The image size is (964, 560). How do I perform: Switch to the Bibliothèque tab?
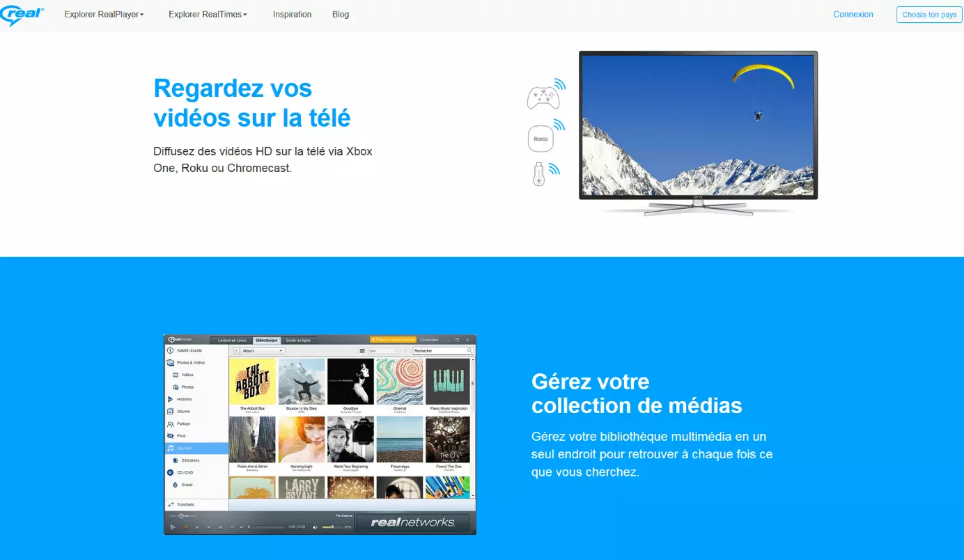tap(267, 341)
